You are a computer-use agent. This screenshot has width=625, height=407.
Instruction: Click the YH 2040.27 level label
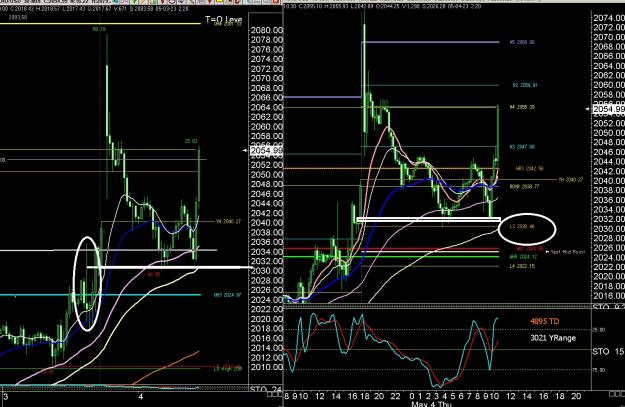[571, 180]
